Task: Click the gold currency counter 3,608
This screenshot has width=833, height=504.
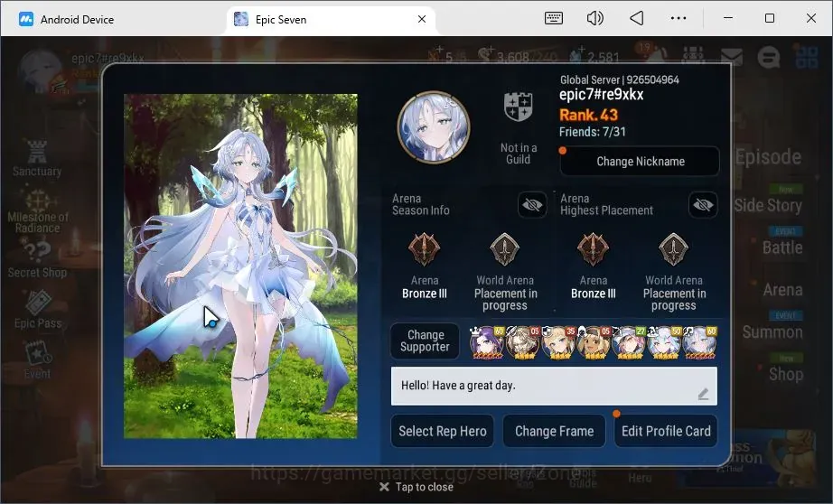Action: (518, 56)
